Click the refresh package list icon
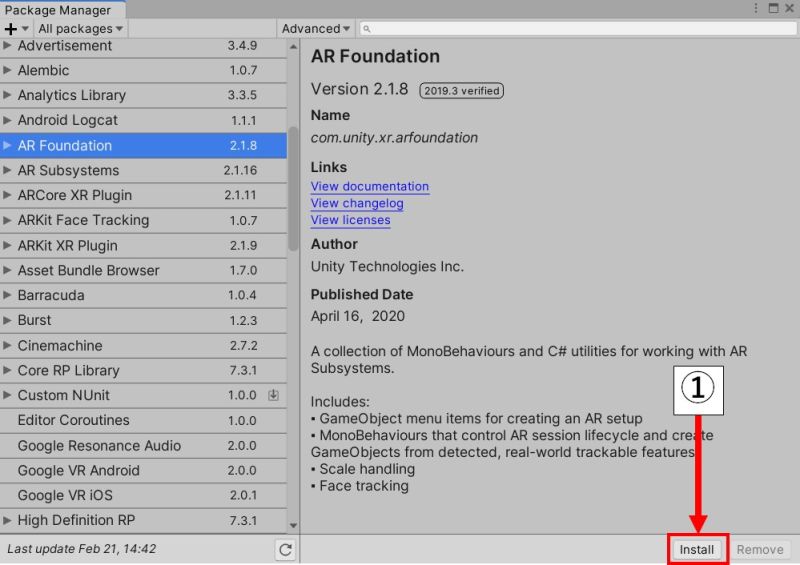 click(286, 549)
